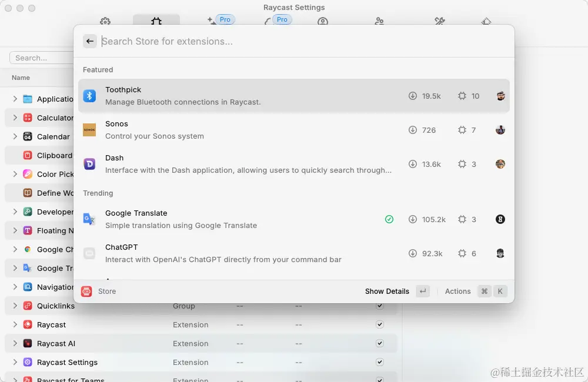Click the Toothpick author avatar
Screen dimensions: 588x382
(x=500, y=96)
